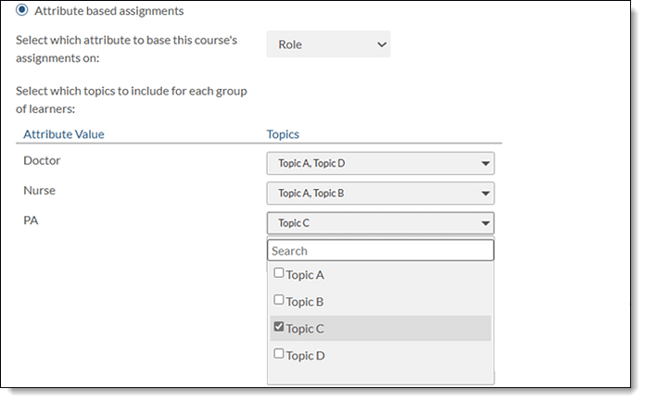Tick the Topic D checkbox
This screenshot has width=645, height=402.
(278, 355)
